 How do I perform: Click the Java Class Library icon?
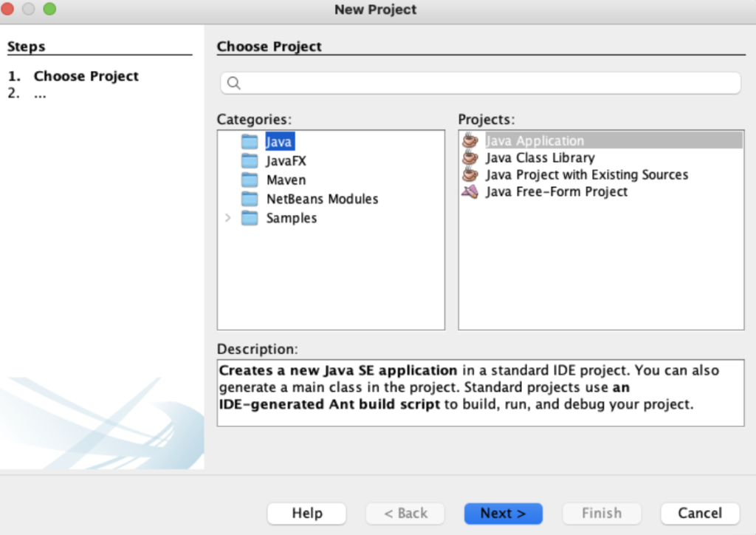[x=470, y=157]
